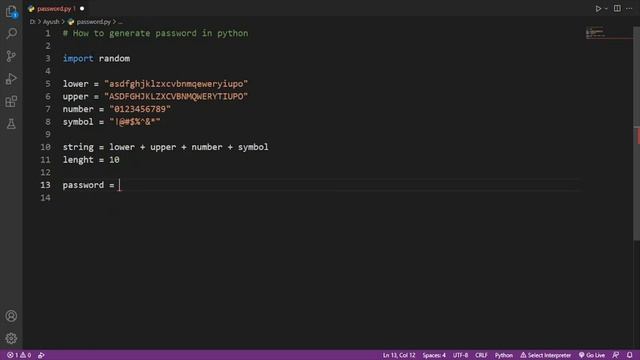
Task: Change indentation via Spaces: 4
Action: (x=434, y=355)
